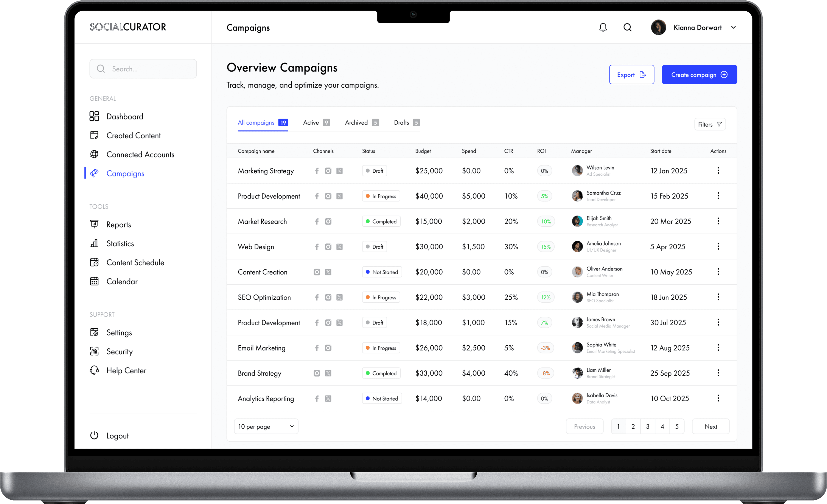
Task: Click the Web Design campaign name
Action: (x=256, y=247)
